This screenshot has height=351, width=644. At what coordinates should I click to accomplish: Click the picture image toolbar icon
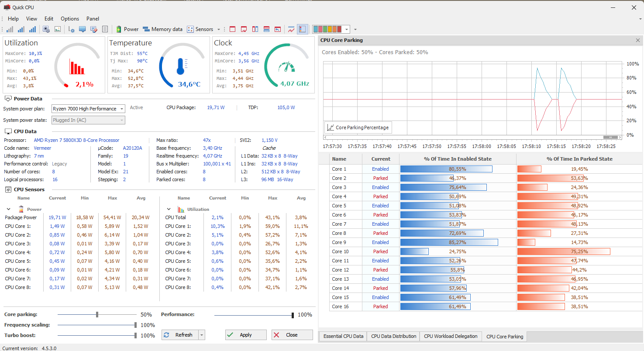coord(57,29)
